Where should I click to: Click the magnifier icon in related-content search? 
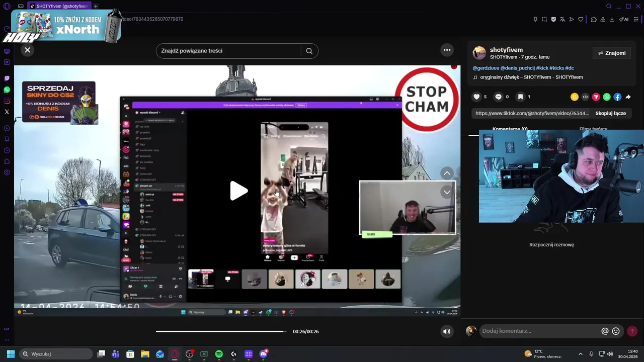(x=309, y=51)
